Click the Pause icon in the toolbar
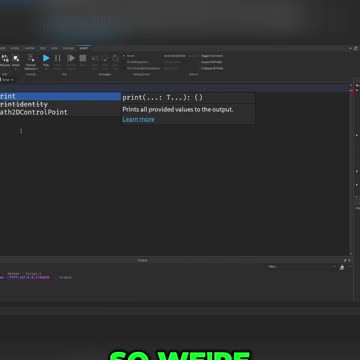The height and width of the screenshot is (360, 360). pyautogui.click(x=58, y=58)
